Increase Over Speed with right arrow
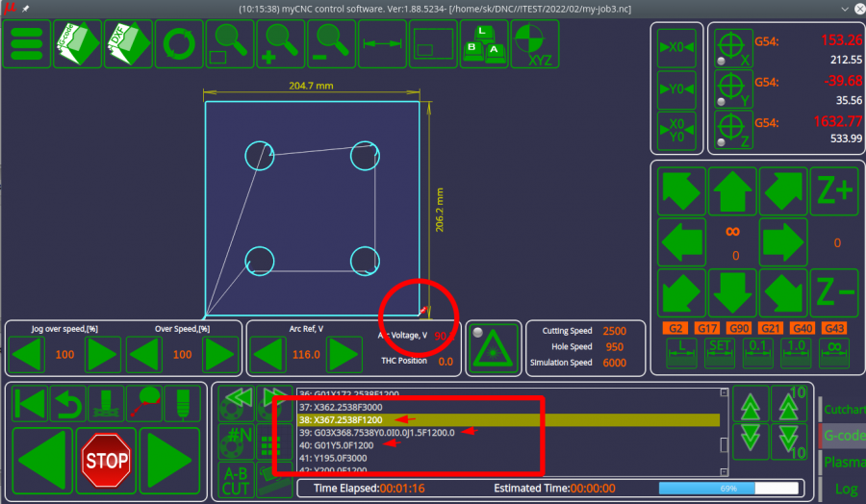Screen dimensions: 866x504 [220, 355]
